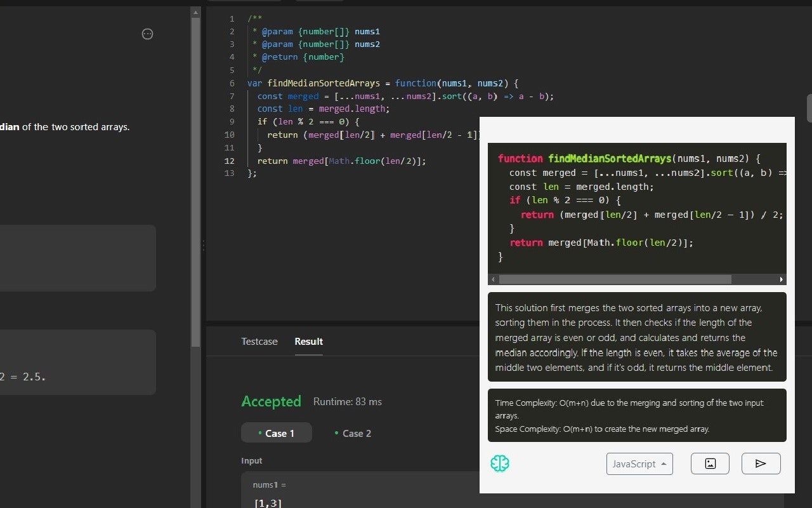Click line number 6 in the editor gutter
The image size is (812, 508).
click(x=232, y=83)
